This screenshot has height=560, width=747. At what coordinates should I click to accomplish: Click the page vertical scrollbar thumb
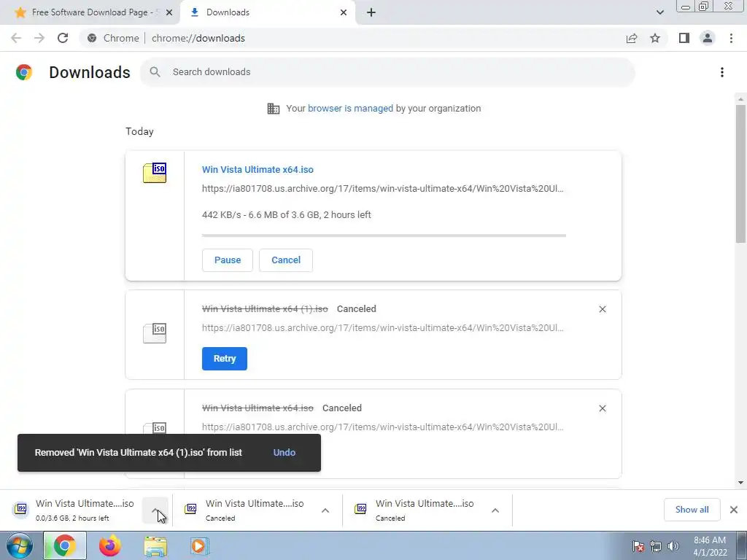[740, 174]
